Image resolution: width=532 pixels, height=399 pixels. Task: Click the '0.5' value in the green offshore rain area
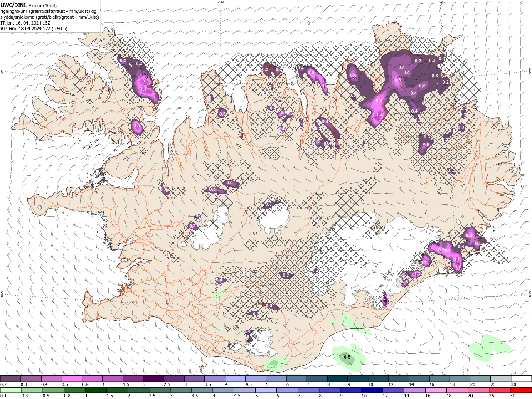(347, 357)
